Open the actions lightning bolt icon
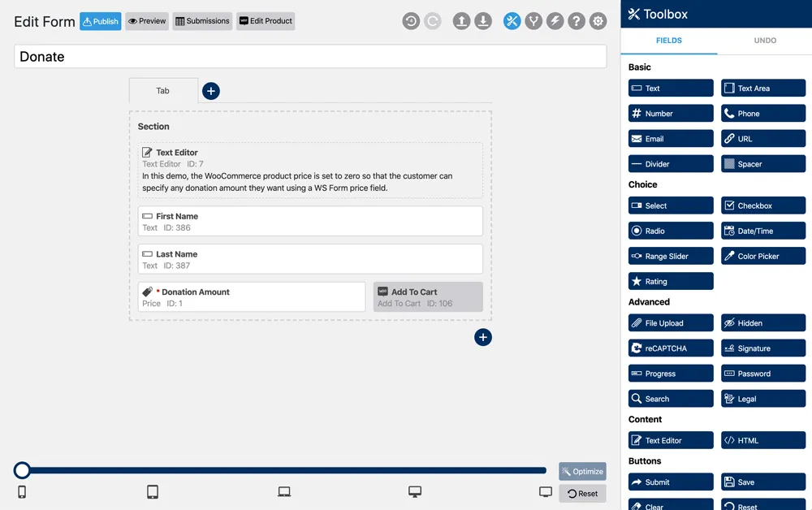Screen dimensions: 812x510 [x=555, y=21]
